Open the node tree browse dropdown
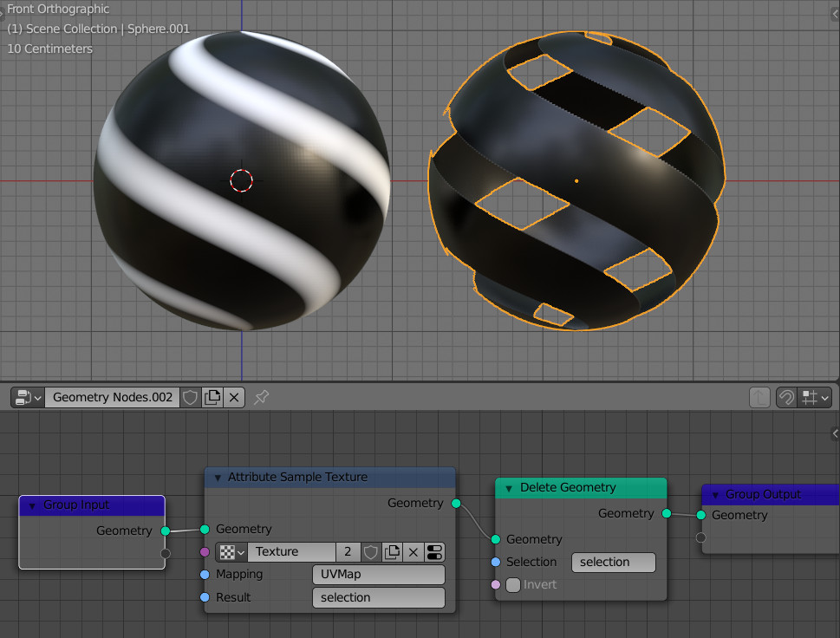 point(28,398)
